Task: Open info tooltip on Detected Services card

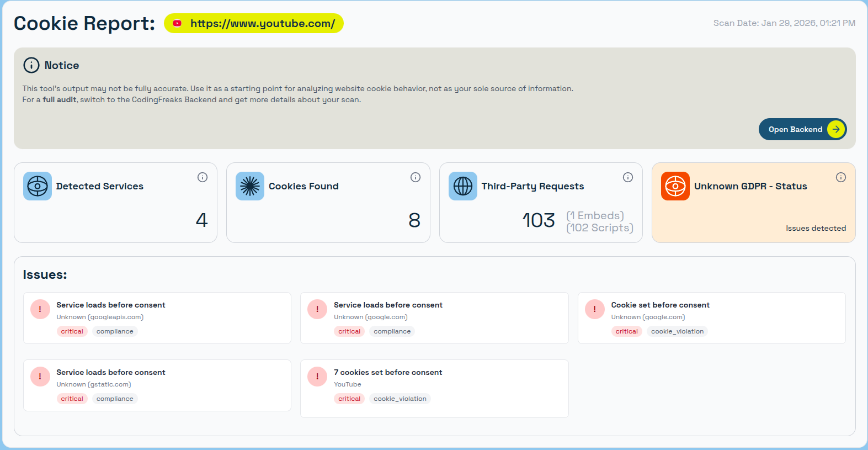Action: click(x=203, y=177)
